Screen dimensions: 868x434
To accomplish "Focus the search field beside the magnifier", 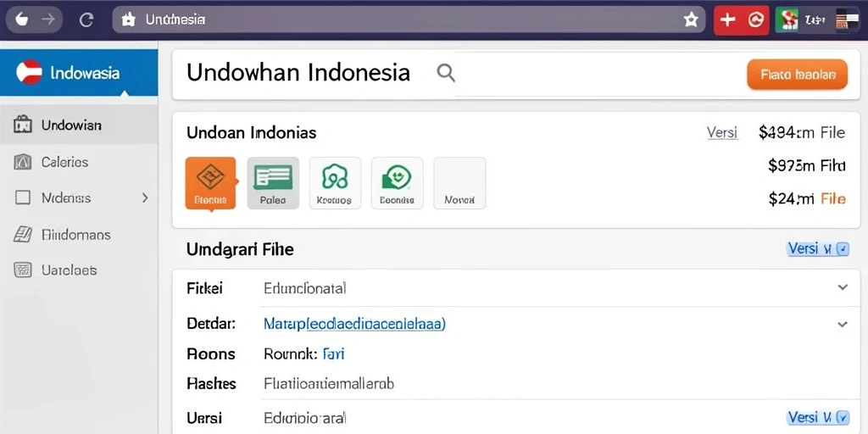I will point(601,74).
